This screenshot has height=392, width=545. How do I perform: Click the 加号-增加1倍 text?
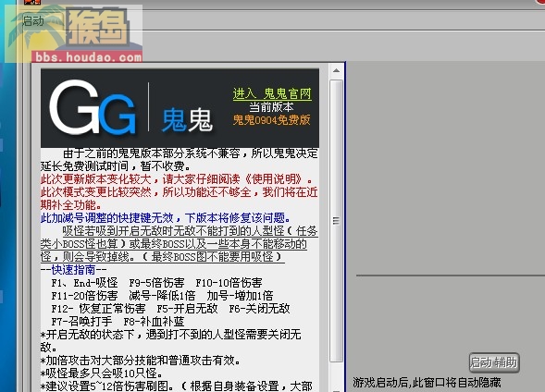[x=240, y=296]
